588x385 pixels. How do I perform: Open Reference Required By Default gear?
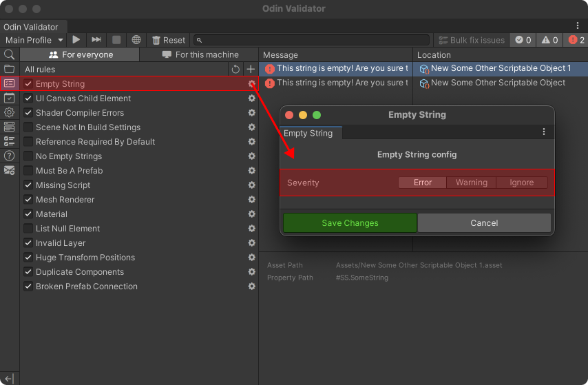click(251, 141)
